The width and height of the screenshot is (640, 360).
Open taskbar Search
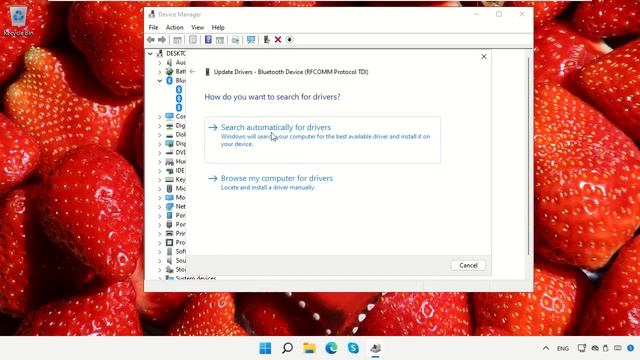coord(287,348)
